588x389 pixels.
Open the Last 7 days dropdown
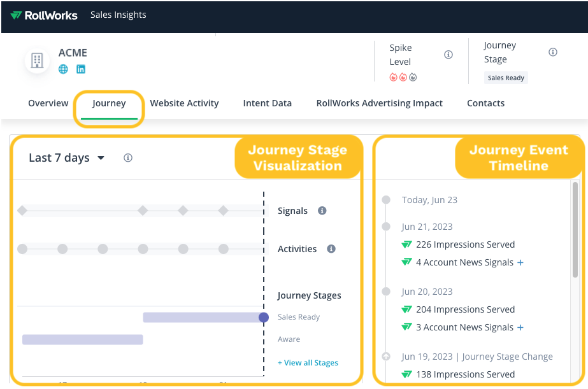coord(66,158)
